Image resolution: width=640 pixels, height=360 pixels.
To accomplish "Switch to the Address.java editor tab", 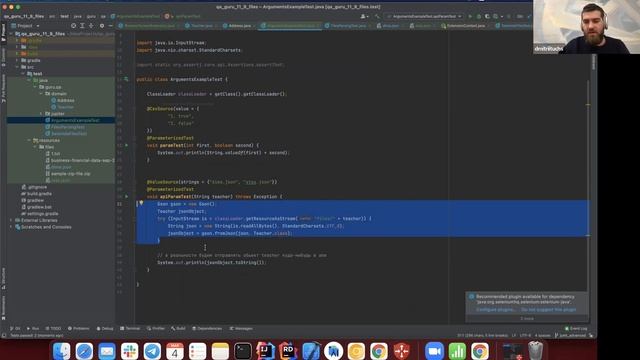I will tap(239, 26).
